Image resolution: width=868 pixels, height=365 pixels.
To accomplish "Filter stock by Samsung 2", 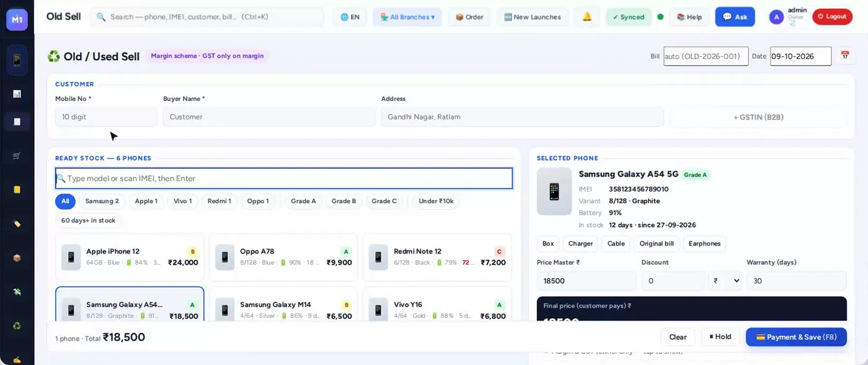I will (x=102, y=201).
